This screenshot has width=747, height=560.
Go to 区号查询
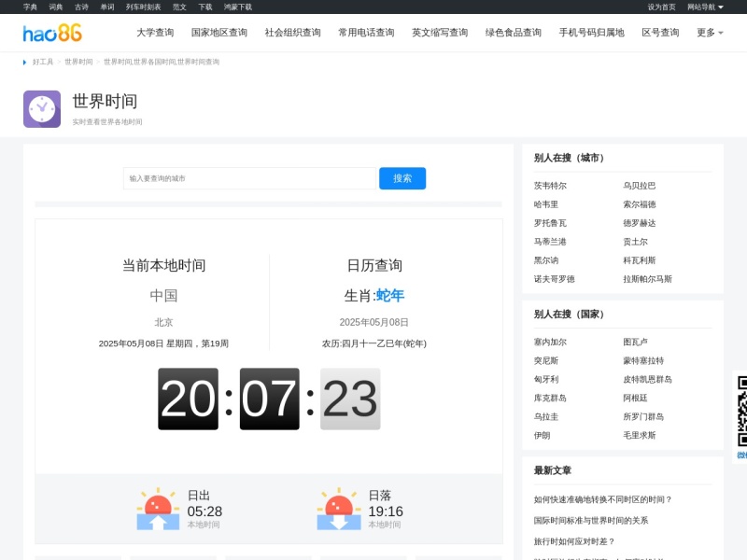[660, 33]
